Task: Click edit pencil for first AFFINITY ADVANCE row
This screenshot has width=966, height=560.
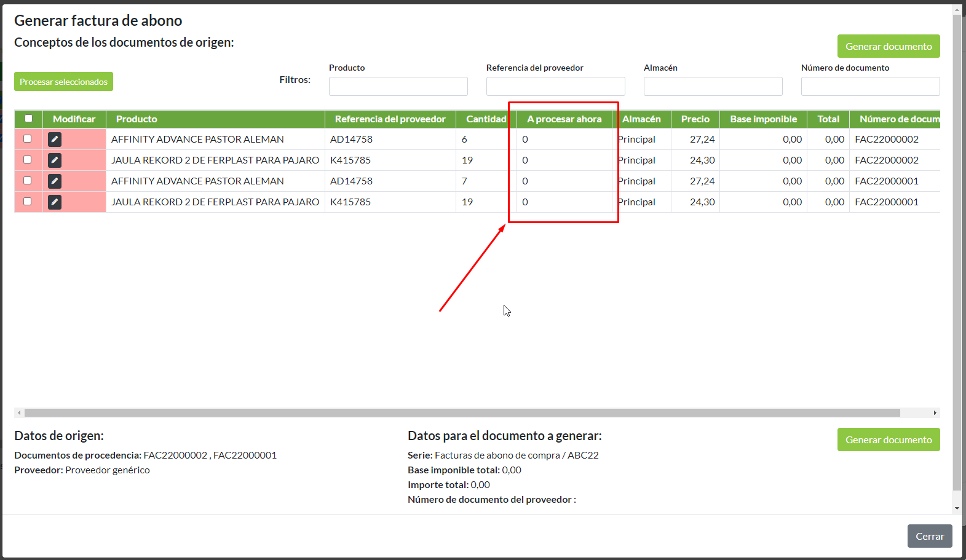Action: [55, 140]
